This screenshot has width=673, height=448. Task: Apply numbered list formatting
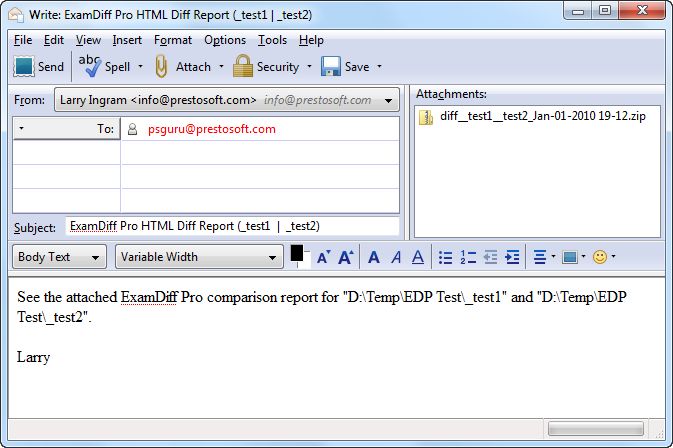(468, 257)
